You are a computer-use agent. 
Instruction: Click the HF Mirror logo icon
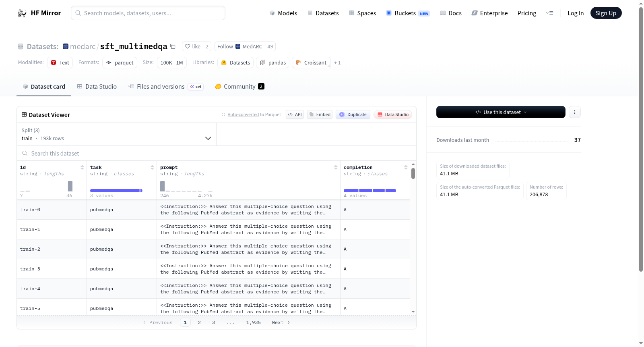[x=22, y=13]
